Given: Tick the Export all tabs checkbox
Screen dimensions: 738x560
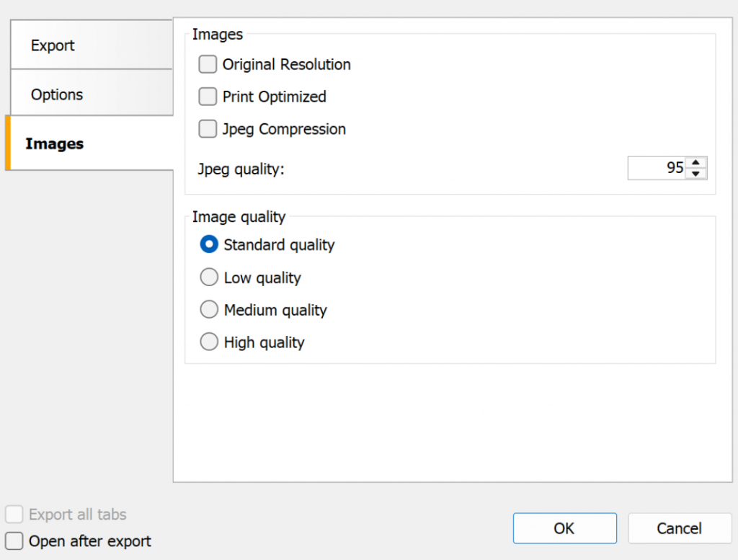Looking at the screenshot, I should [x=14, y=515].
